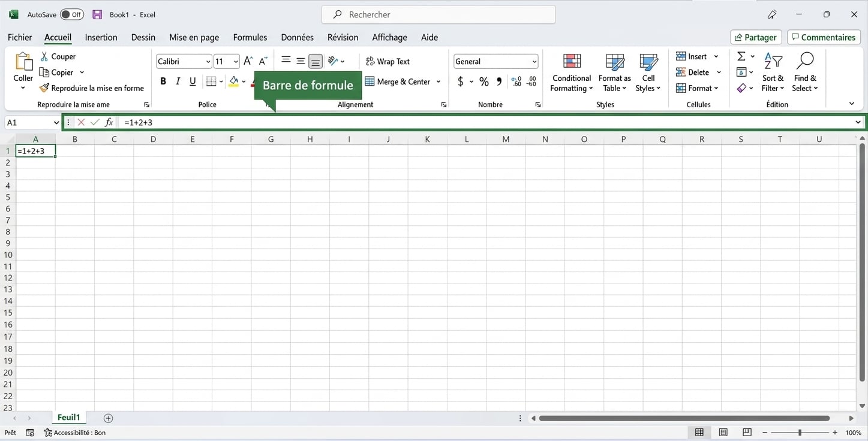
Task: Open the General number format dropdown
Action: pyautogui.click(x=534, y=61)
